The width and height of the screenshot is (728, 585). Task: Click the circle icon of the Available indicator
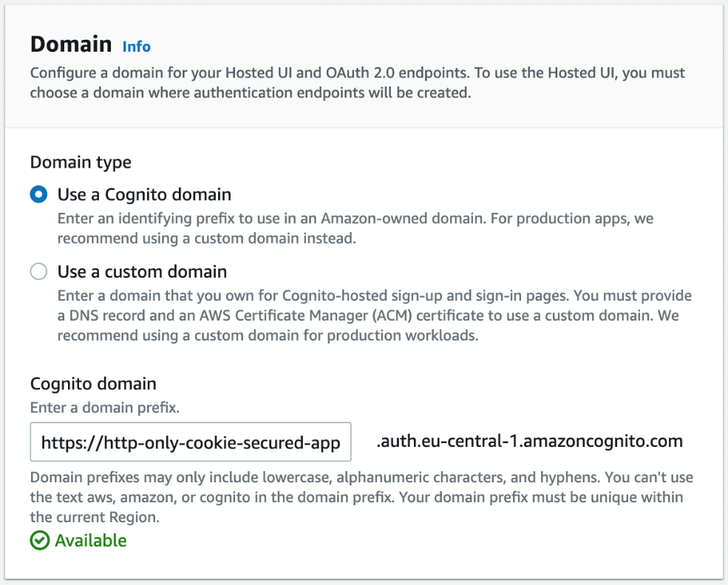(x=38, y=541)
